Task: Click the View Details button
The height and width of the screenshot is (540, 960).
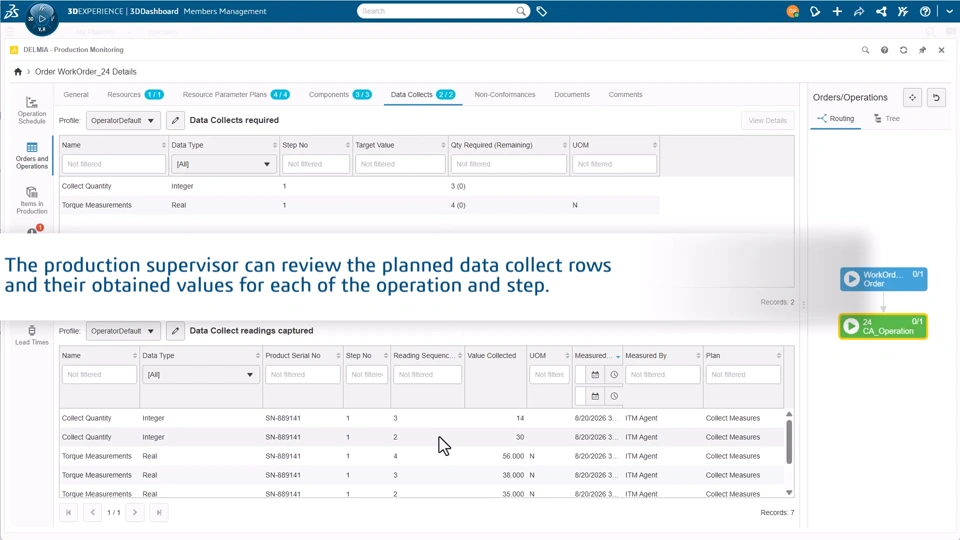Action: click(x=767, y=121)
